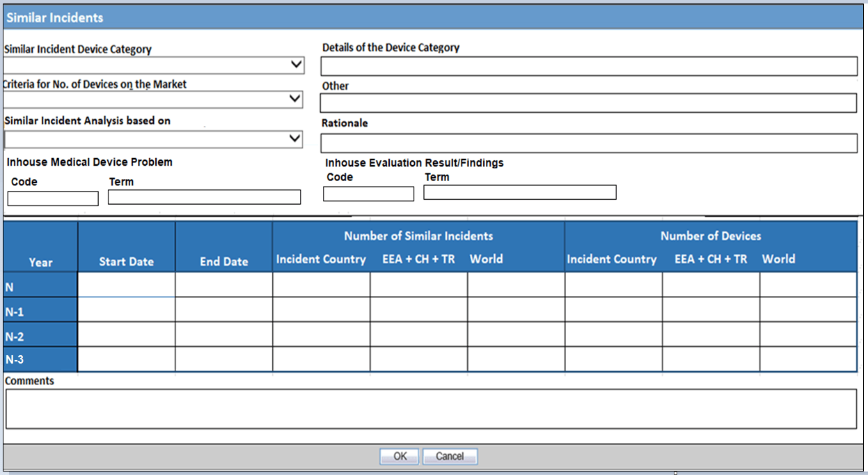
Task: Click the N-3 row header
Action: click(40, 359)
